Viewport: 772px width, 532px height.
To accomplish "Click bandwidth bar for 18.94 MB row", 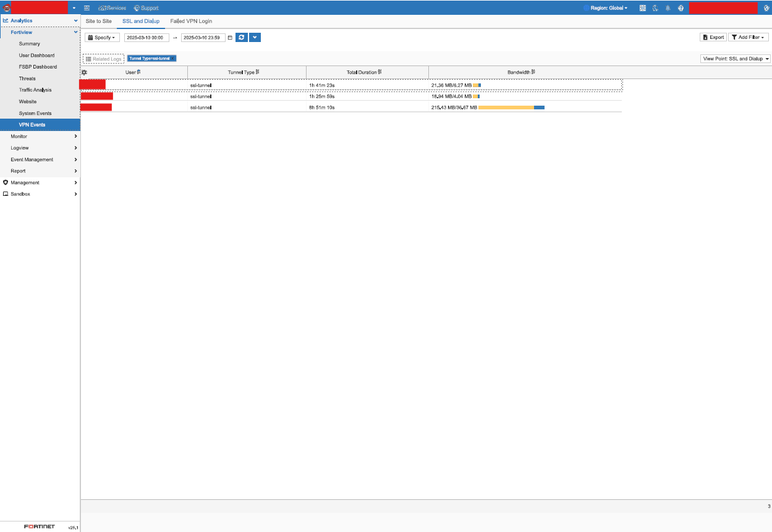I will [476, 96].
